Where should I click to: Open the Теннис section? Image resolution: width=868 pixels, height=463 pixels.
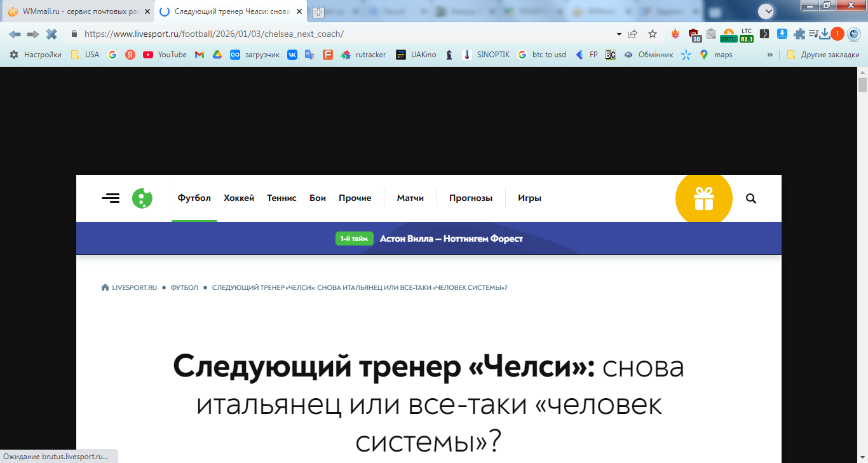(x=281, y=198)
